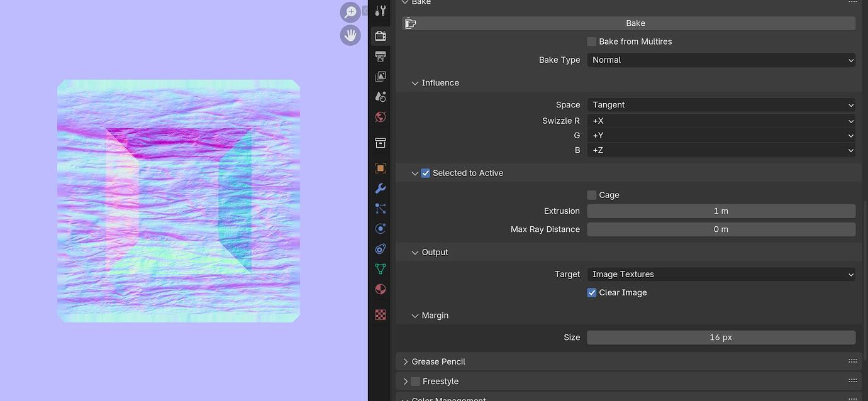
Task: Collapse the Influence subpanel
Action: pyautogui.click(x=415, y=83)
